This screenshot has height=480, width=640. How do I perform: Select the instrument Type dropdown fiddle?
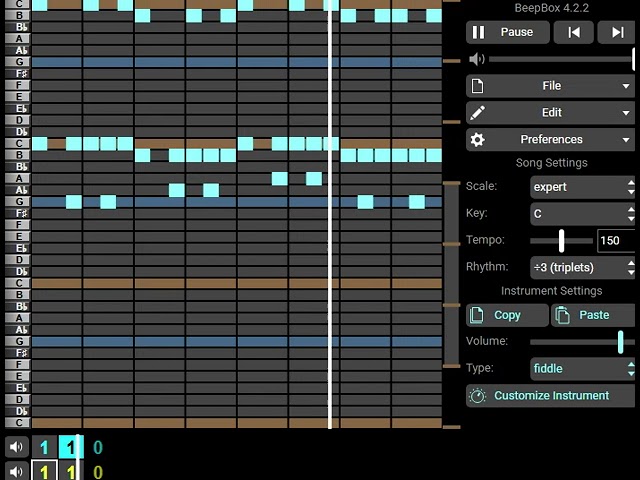coord(582,369)
